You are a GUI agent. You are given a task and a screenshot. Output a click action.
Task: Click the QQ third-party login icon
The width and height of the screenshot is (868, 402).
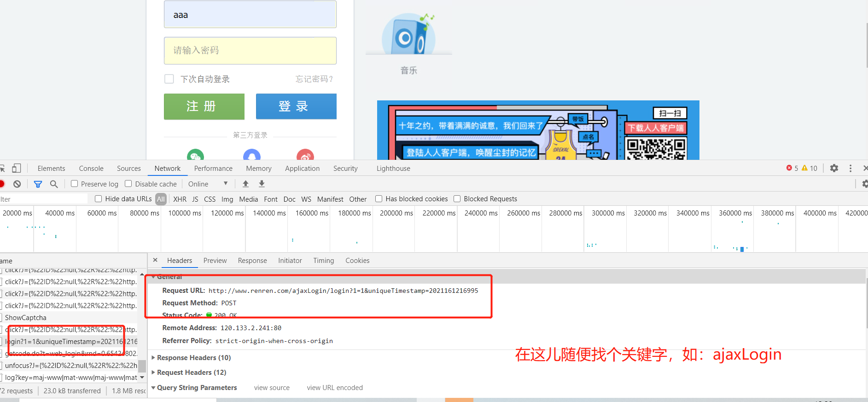click(x=251, y=155)
